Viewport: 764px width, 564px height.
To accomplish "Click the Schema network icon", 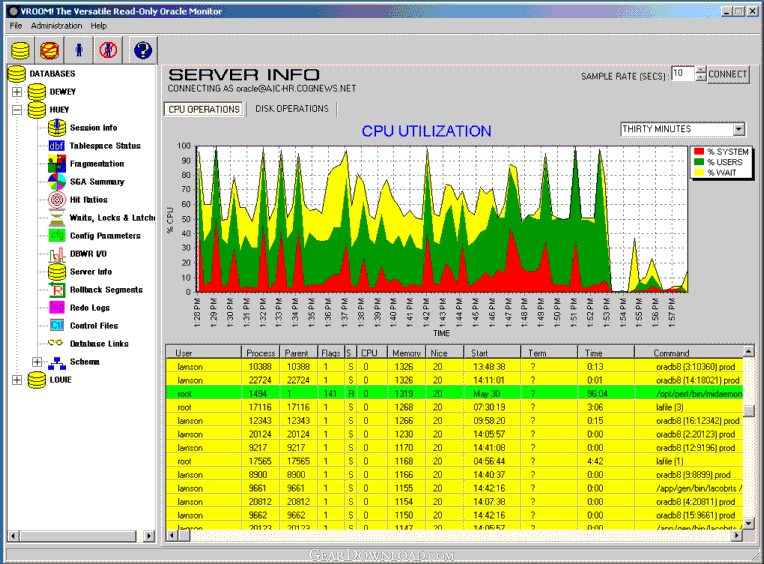I will pos(57,362).
